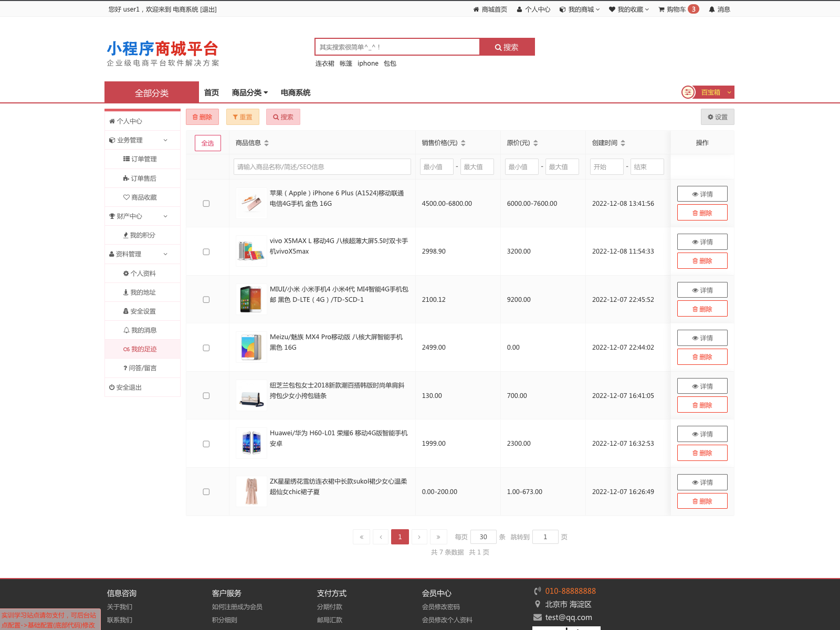Check the Meizu MX4 Pro row checkbox
The width and height of the screenshot is (840, 630).
point(206,348)
